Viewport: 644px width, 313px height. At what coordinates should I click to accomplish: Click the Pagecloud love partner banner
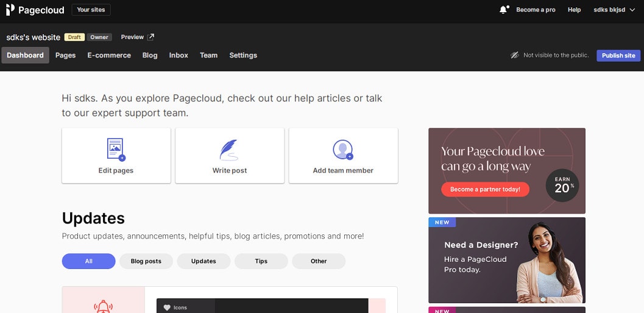507,171
